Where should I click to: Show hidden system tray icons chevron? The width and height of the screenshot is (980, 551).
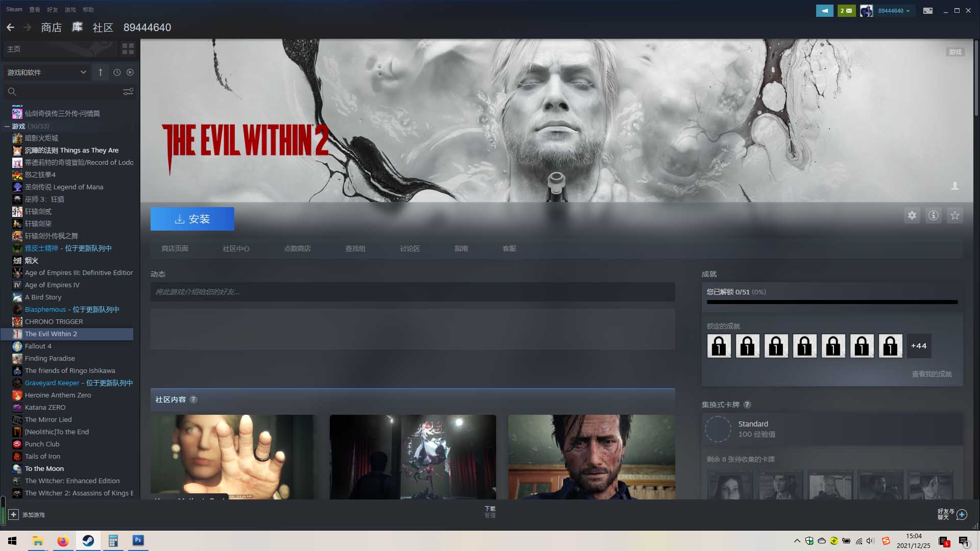tap(797, 541)
